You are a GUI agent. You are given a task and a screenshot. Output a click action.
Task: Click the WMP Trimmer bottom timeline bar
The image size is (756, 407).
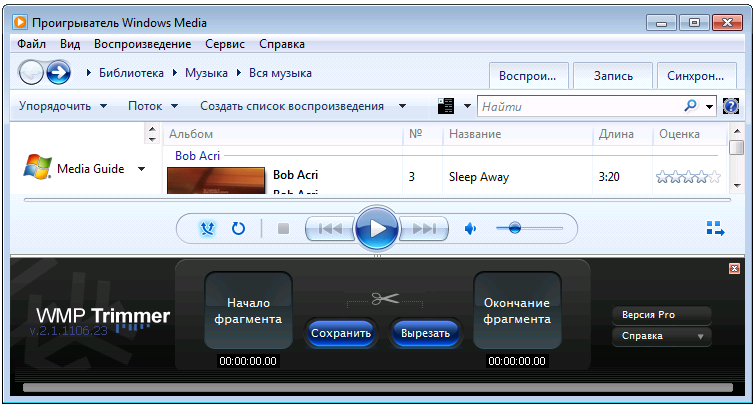tap(378, 388)
